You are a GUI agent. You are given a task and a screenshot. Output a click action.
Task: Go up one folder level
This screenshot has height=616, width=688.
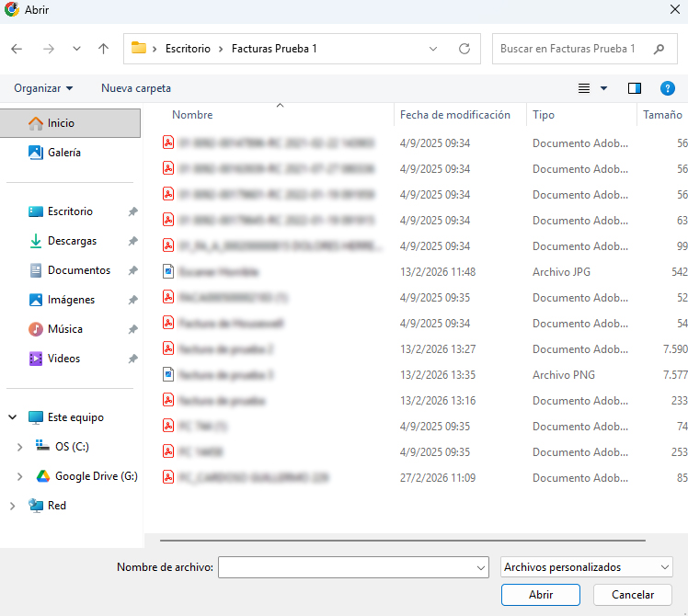click(103, 49)
